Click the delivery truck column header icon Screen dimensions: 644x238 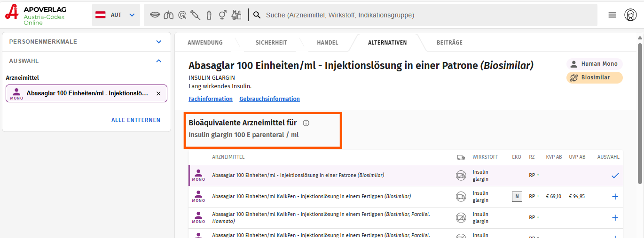[461, 157]
